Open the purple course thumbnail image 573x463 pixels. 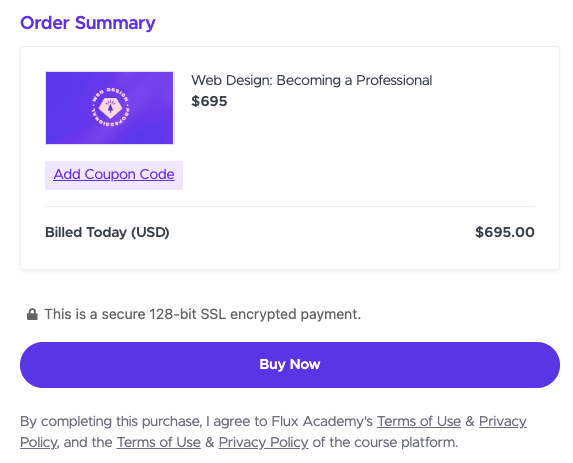point(110,108)
